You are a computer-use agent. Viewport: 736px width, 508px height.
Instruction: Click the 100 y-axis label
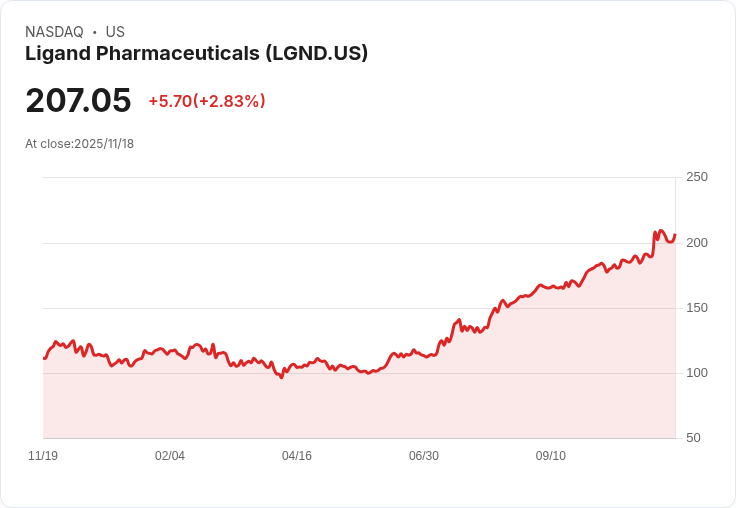[x=697, y=373]
